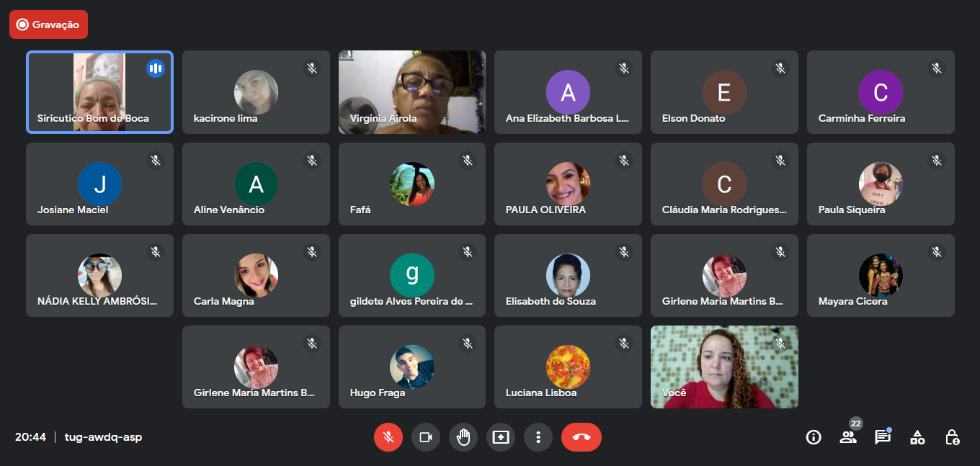
Task: Hang up with the red leave call button
Action: tap(582, 437)
